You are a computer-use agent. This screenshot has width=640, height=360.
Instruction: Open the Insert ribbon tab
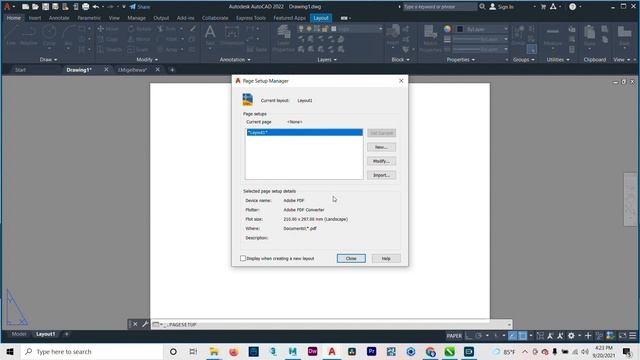35,18
